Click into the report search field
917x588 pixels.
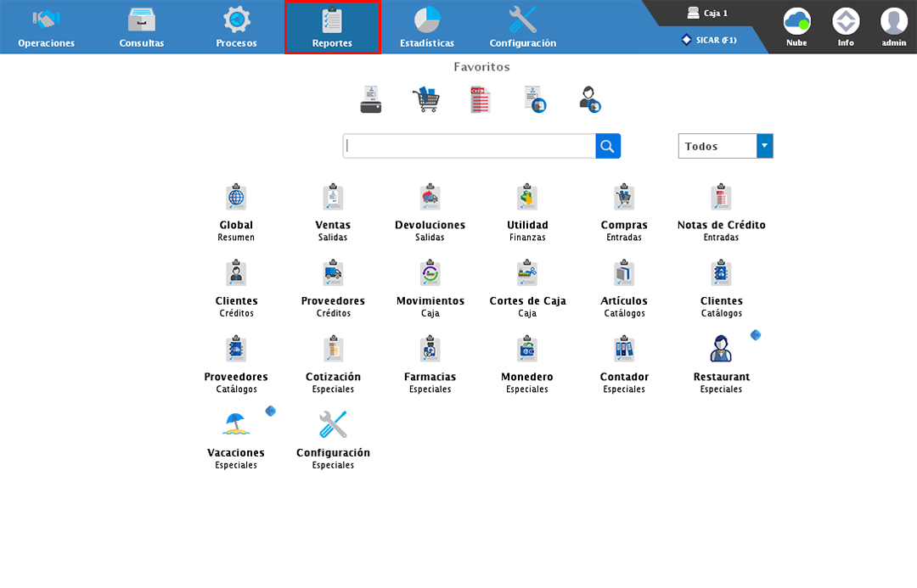tap(469, 146)
